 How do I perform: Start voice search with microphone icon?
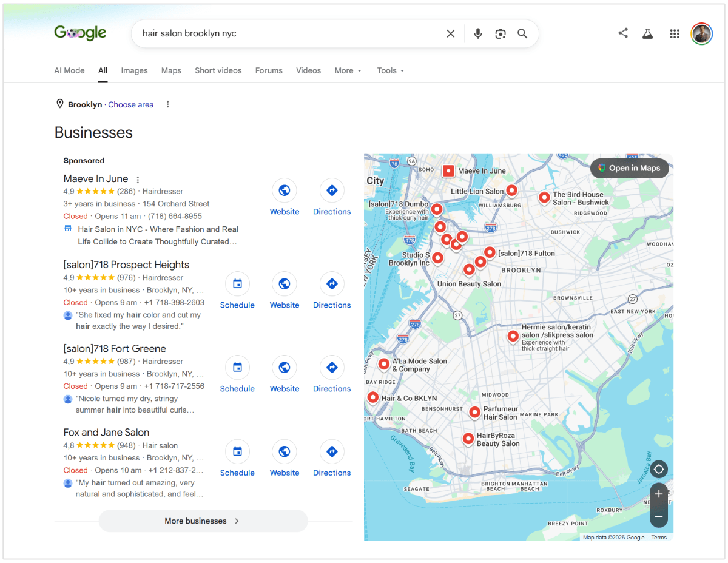pyautogui.click(x=478, y=33)
